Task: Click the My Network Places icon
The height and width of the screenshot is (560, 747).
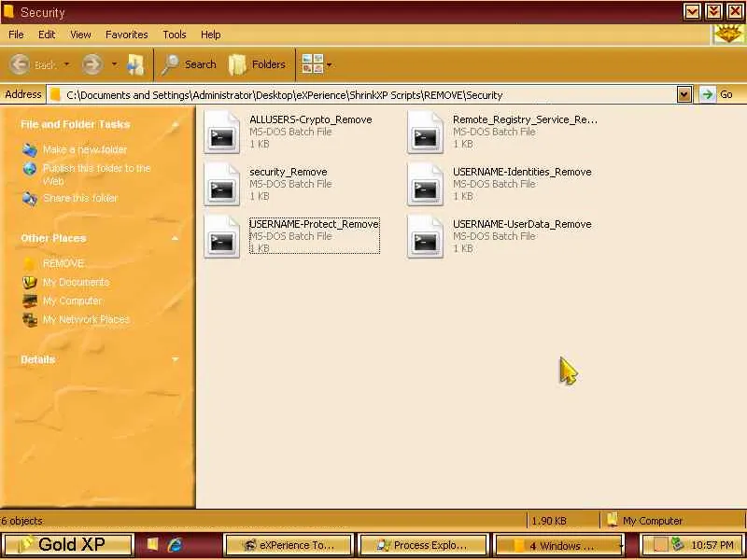Action: coord(30,319)
